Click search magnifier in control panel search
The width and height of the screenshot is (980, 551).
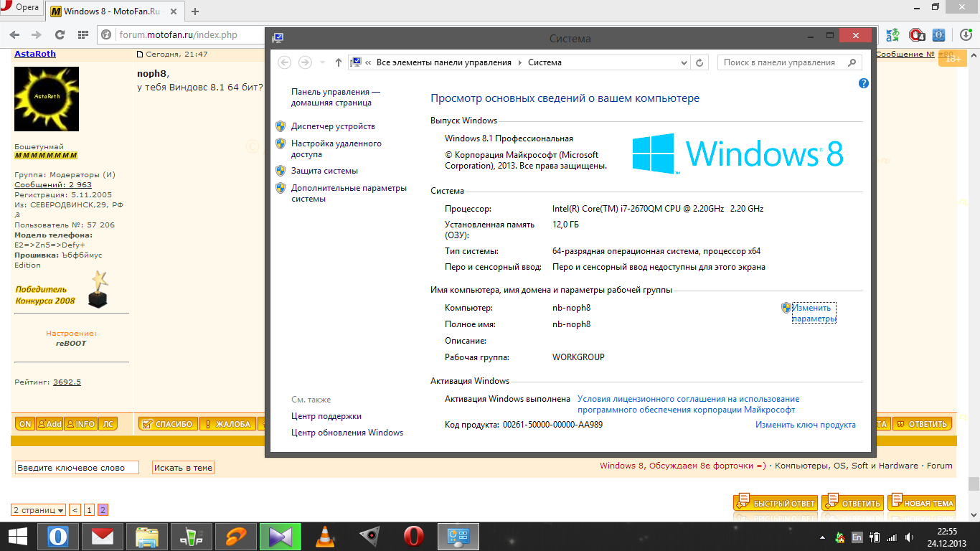point(852,62)
